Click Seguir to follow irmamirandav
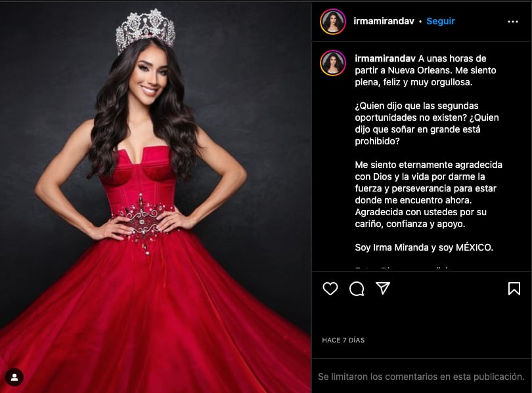Viewport: 532px width, 393px height. coord(441,21)
